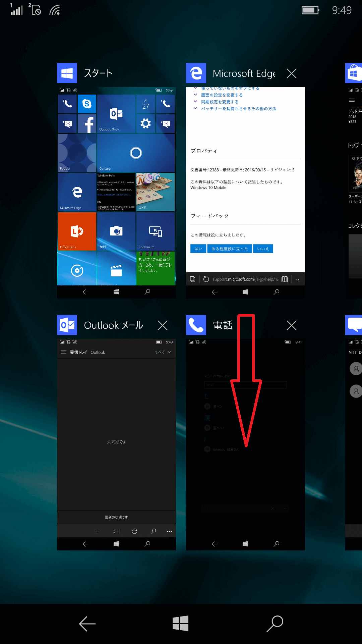The image size is (362, 644).
Task: Click the ある程度役に立った button in Edge
Action: click(230, 249)
